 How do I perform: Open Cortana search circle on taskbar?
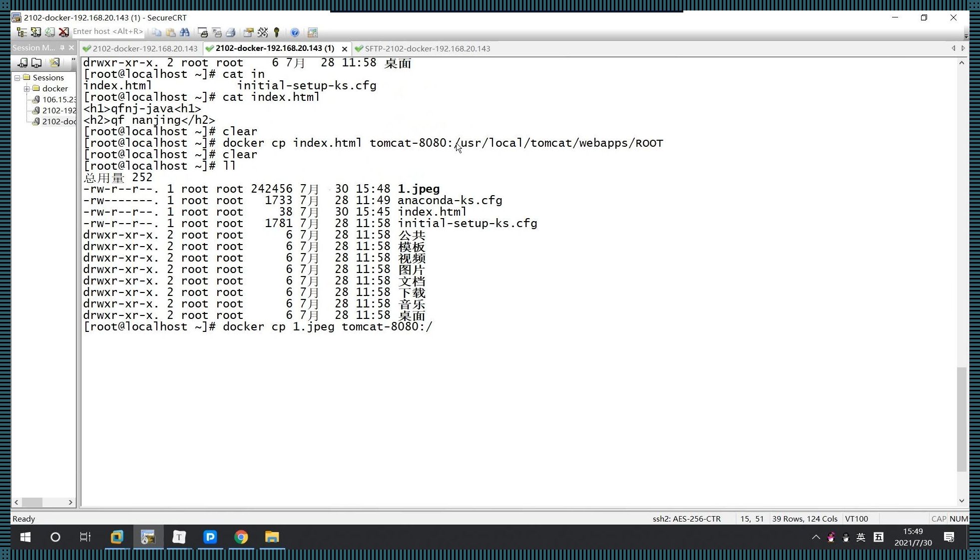[55, 537]
